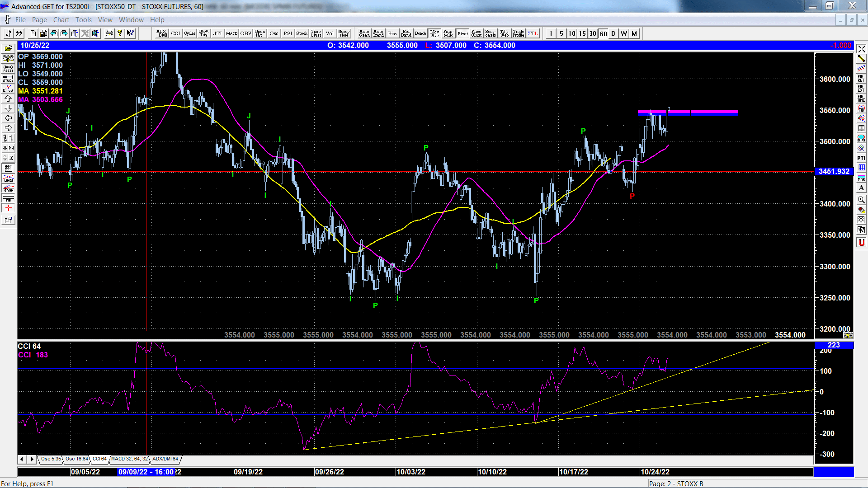868x488 pixels.
Task: Switch to Monthly M timeframe
Action: 634,33
